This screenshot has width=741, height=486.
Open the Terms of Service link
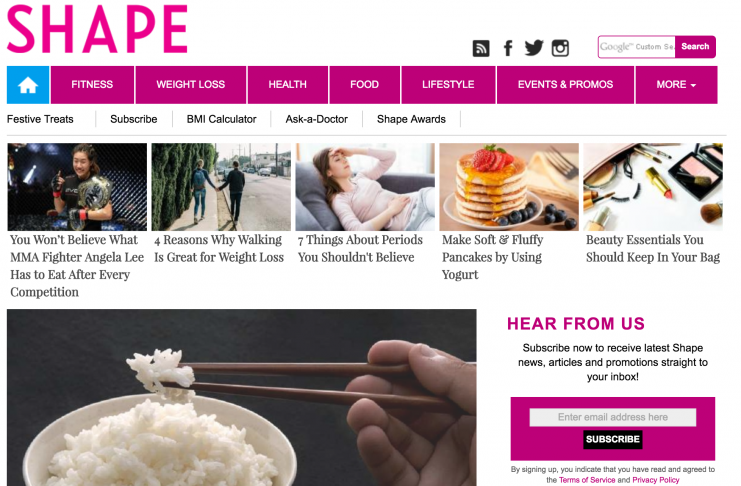coord(587,480)
